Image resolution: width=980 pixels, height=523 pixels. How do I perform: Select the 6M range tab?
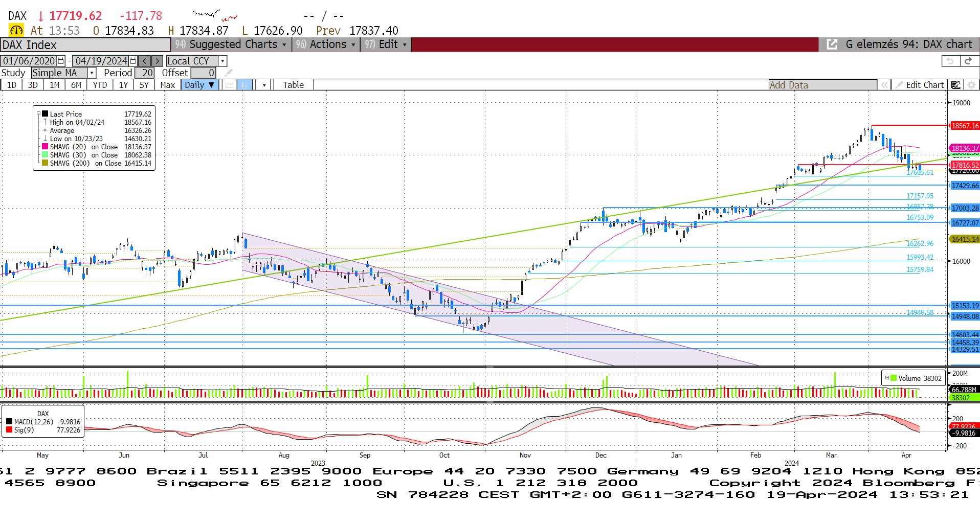click(x=76, y=85)
